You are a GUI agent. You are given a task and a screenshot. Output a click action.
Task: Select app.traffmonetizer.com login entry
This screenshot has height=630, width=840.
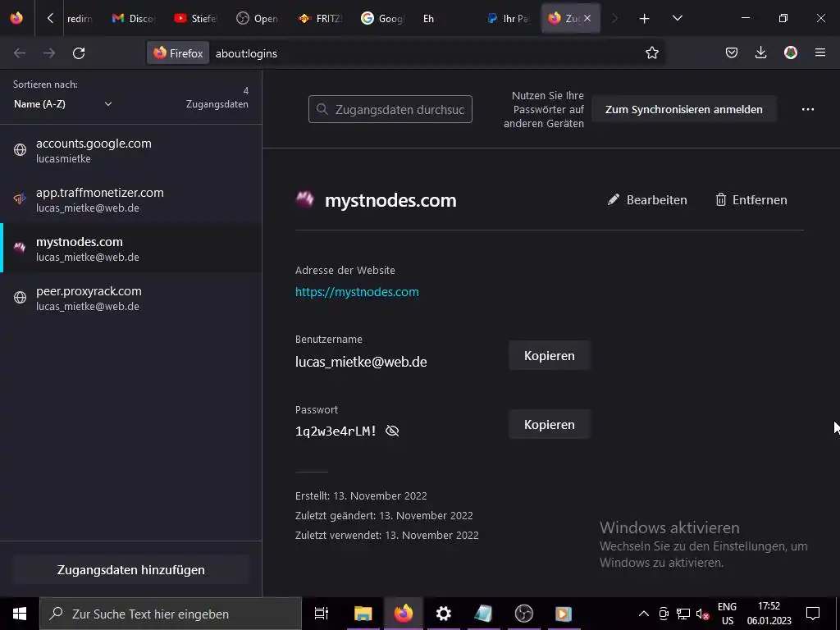point(130,200)
